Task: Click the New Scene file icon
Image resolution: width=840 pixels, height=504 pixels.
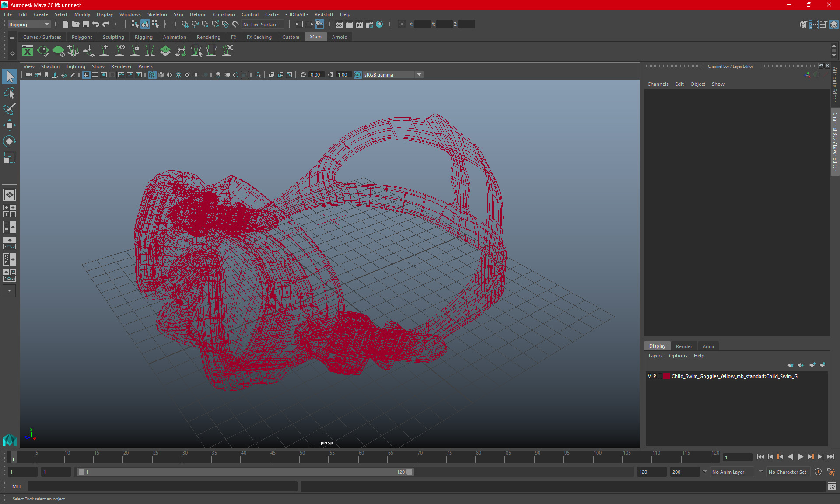Action: (65, 24)
